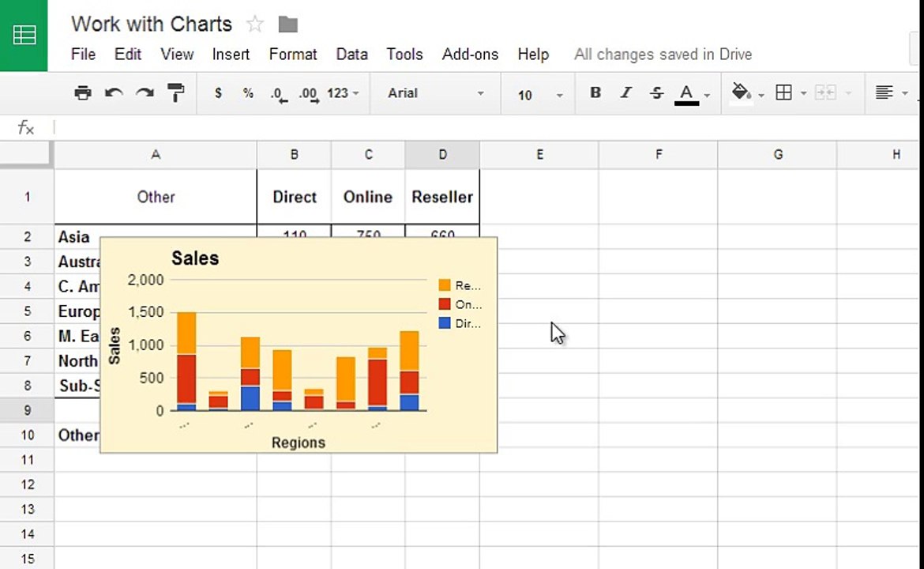Select the 'Online' header cell
The height and width of the screenshot is (569, 924).
coord(368,197)
